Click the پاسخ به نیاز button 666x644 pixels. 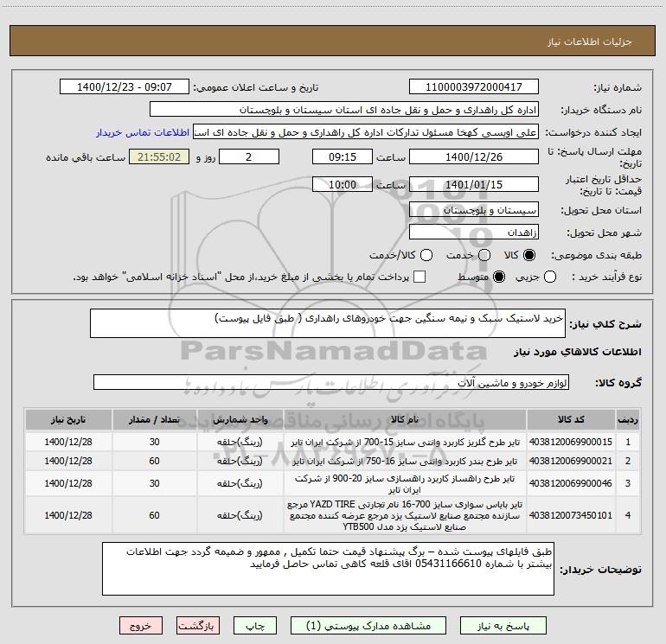pos(503,626)
